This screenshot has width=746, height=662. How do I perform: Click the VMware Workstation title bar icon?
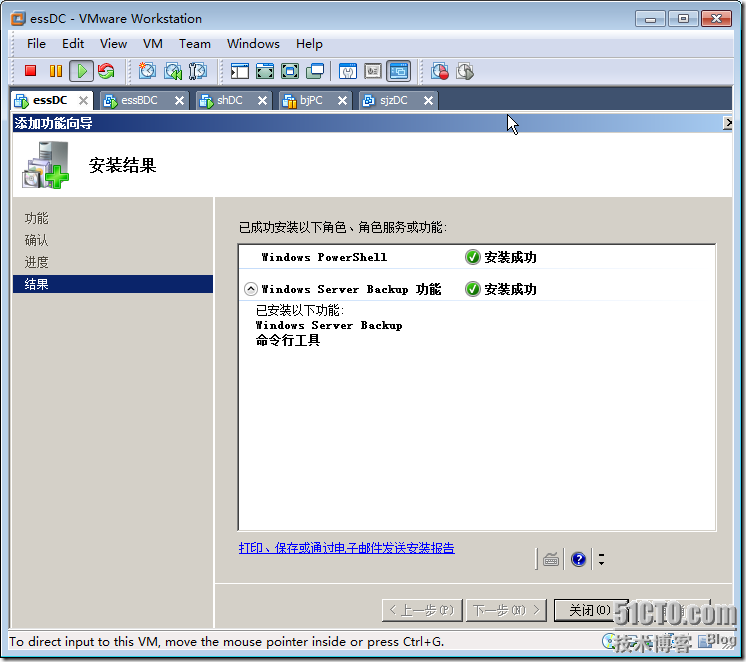(x=18, y=19)
